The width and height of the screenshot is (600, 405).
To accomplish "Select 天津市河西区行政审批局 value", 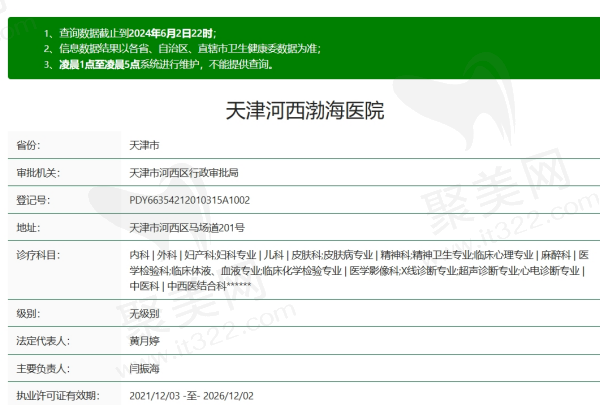I will click(x=184, y=173).
